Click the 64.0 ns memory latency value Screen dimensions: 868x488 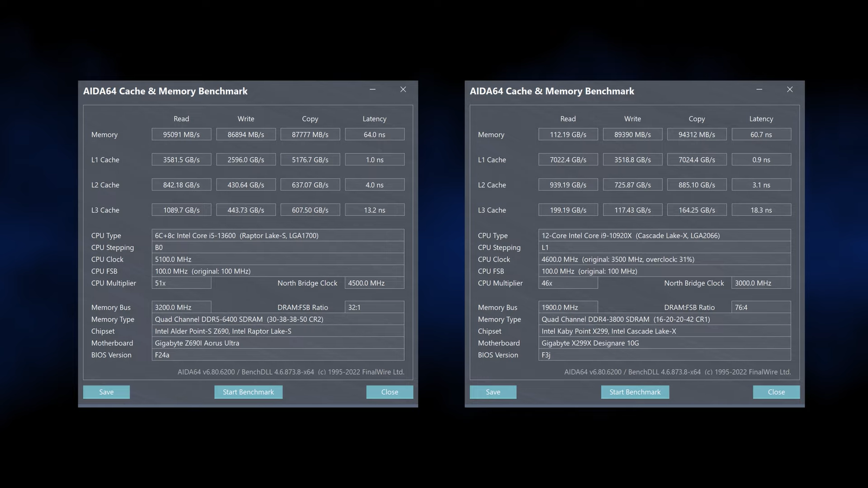click(x=374, y=134)
